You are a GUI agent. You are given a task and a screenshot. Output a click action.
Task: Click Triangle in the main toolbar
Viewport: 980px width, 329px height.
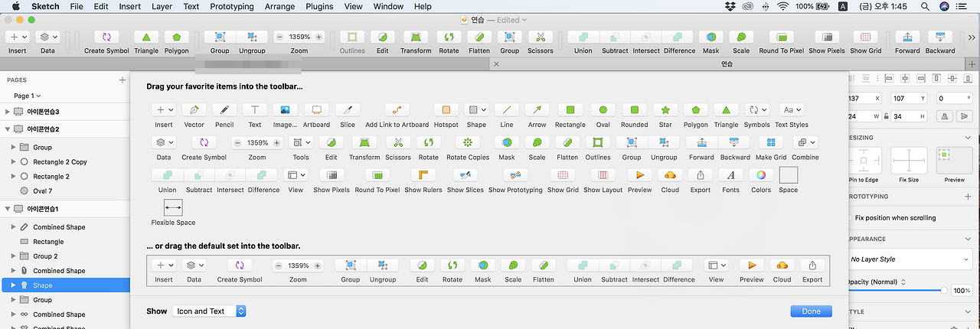point(146,37)
